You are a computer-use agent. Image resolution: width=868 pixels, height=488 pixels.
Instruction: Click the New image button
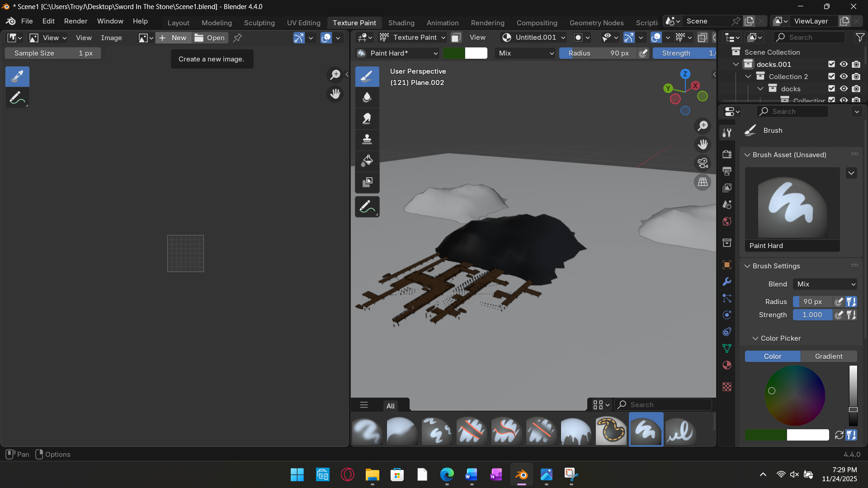pos(173,38)
